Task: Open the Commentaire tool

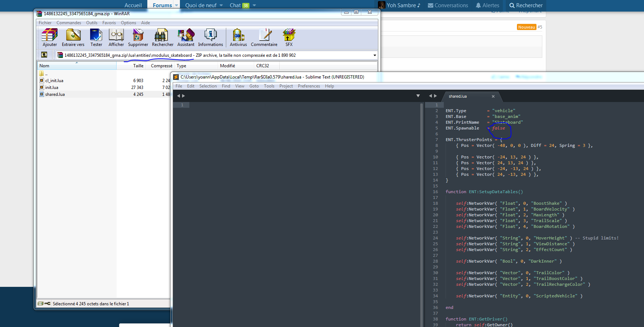Action: (x=264, y=38)
